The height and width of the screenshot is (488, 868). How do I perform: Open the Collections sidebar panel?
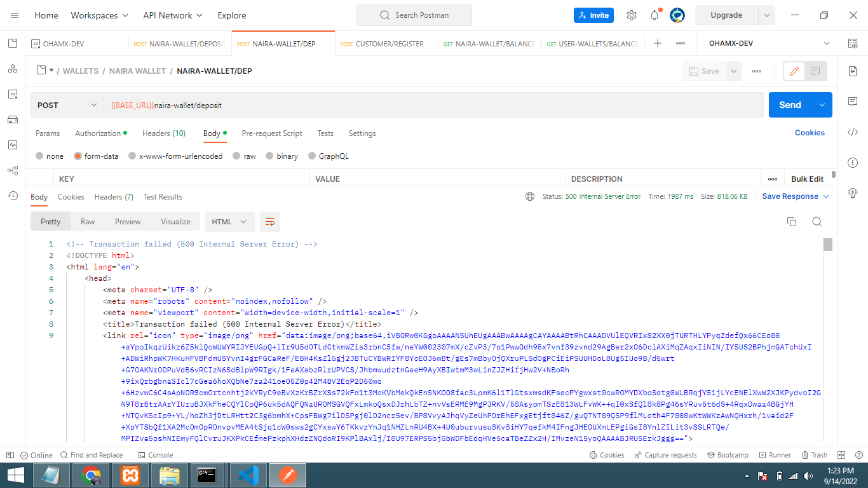[x=13, y=43]
